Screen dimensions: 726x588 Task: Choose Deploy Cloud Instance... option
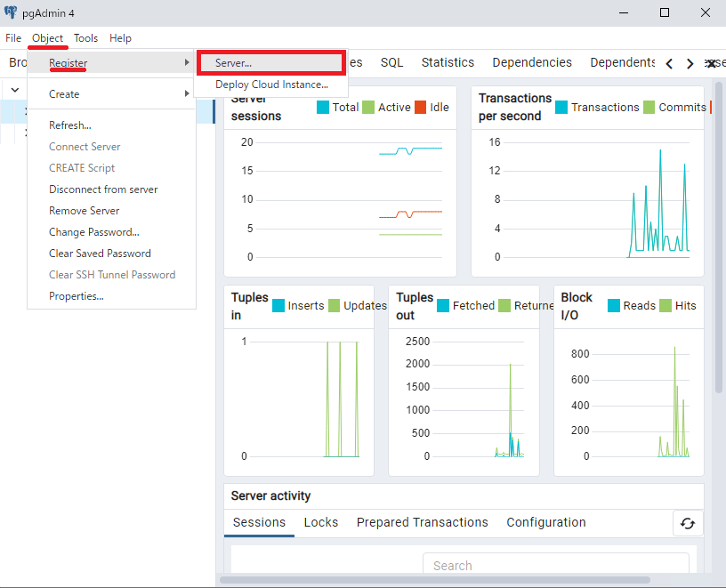pos(270,85)
